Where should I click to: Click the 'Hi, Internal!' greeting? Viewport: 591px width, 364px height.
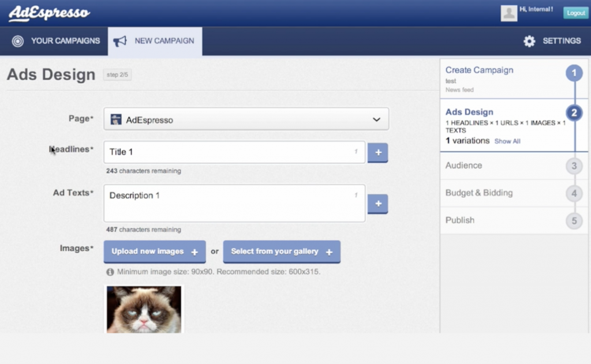[536, 9]
